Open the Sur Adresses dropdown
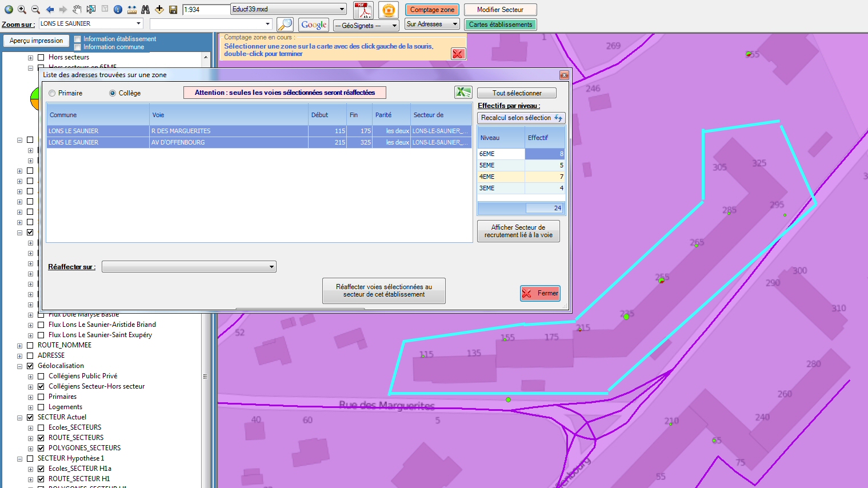This screenshot has height=488, width=868. click(x=455, y=24)
